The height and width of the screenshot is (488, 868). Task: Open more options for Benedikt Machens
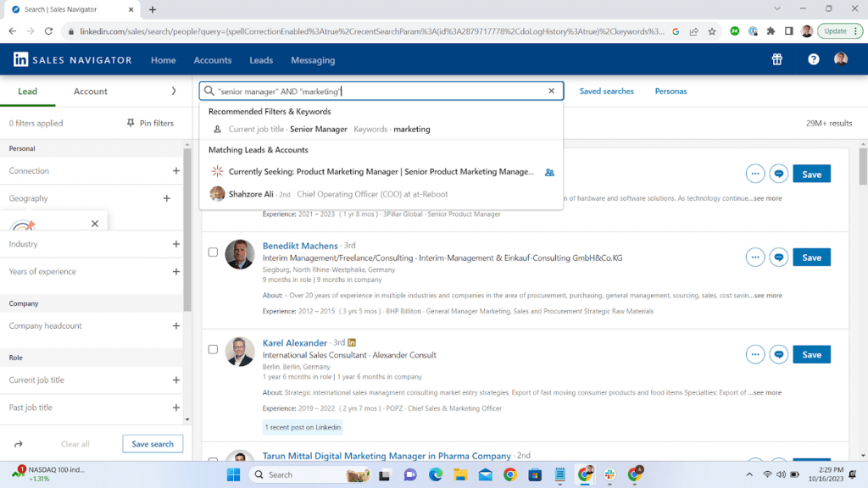click(755, 258)
